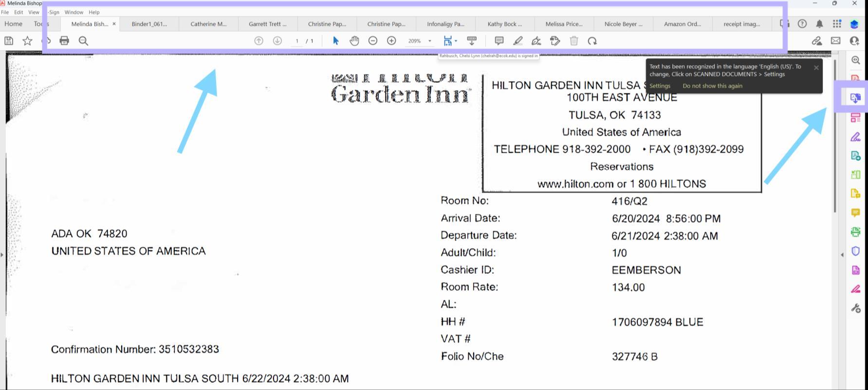This screenshot has height=390, width=868.
Task: Switch to the Melissa Price document tab
Action: [x=564, y=24]
